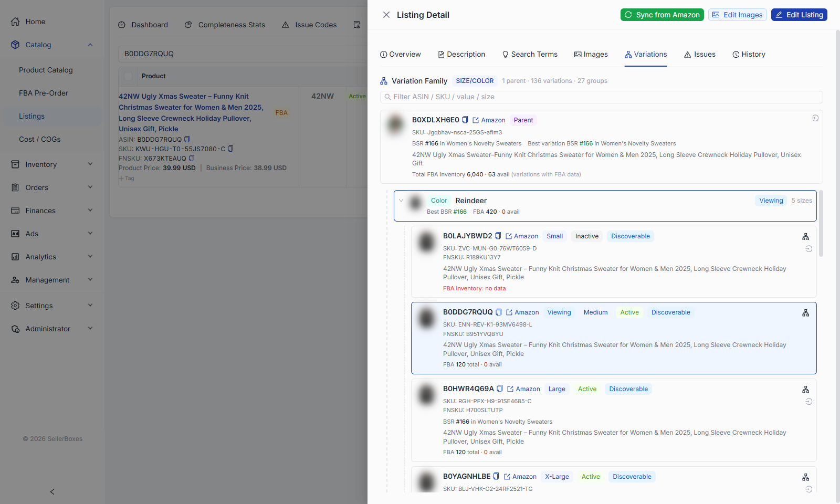Copy FNSKU X673KTEAUQ
The width and height of the screenshot is (840, 504).
(192, 159)
